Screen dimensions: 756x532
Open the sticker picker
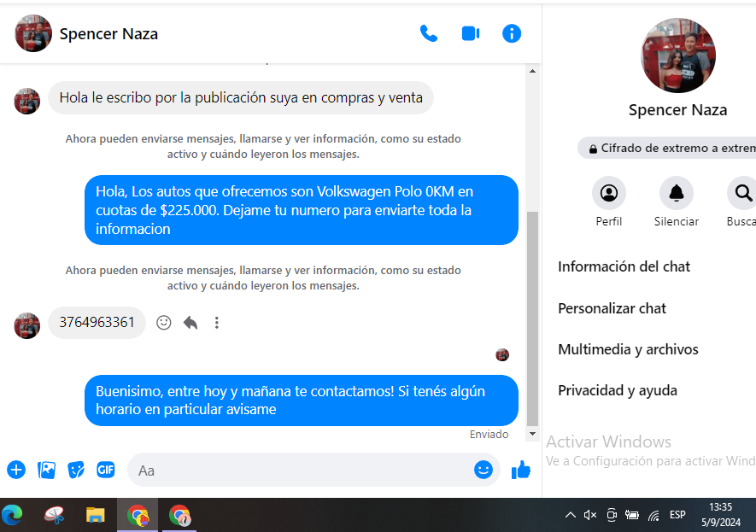coord(76,470)
